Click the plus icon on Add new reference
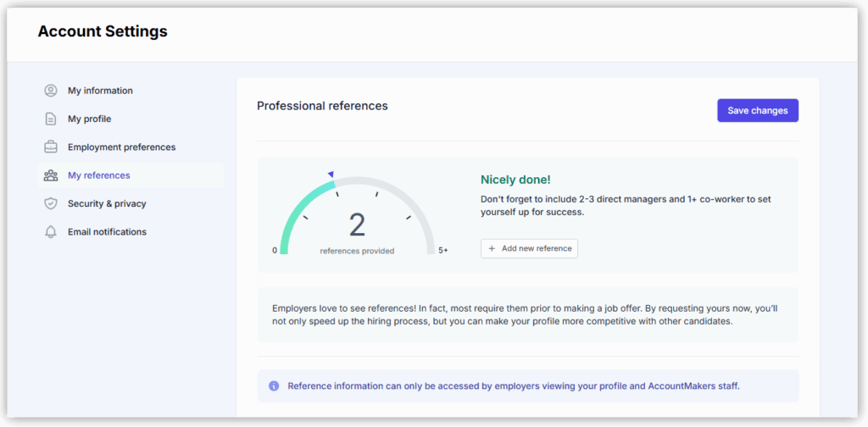Image resolution: width=868 pixels, height=427 pixels. [x=492, y=248]
